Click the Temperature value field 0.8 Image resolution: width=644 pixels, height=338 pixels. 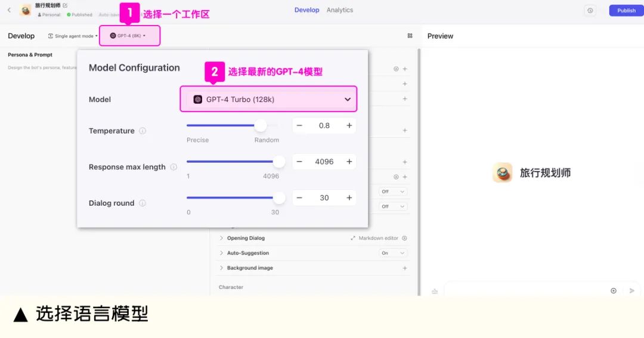pyautogui.click(x=324, y=126)
